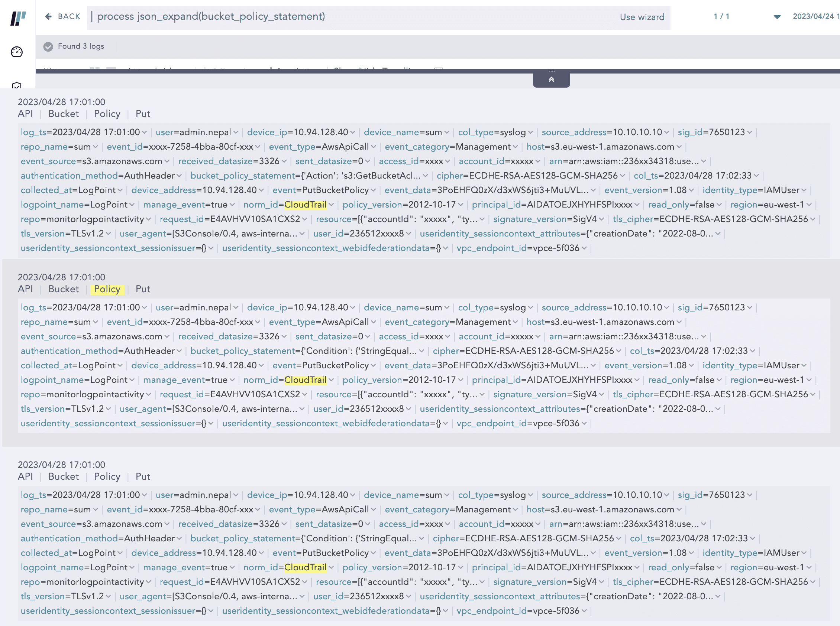This screenshot has height=626, width=840.
Task: Click highlighted CloudTrail value in third log
Action: [305, 567]
